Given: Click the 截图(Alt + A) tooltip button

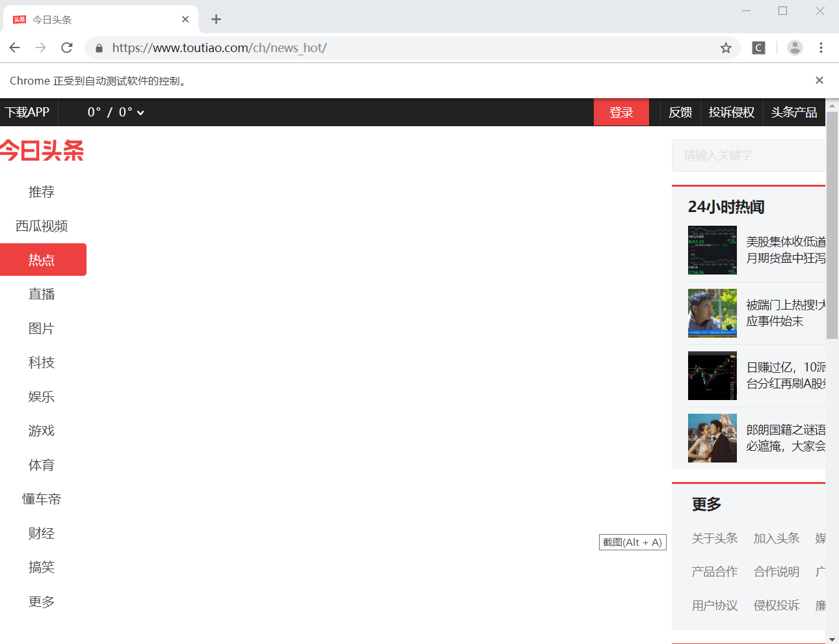Looking at the screenshot, I should (633, 542).
